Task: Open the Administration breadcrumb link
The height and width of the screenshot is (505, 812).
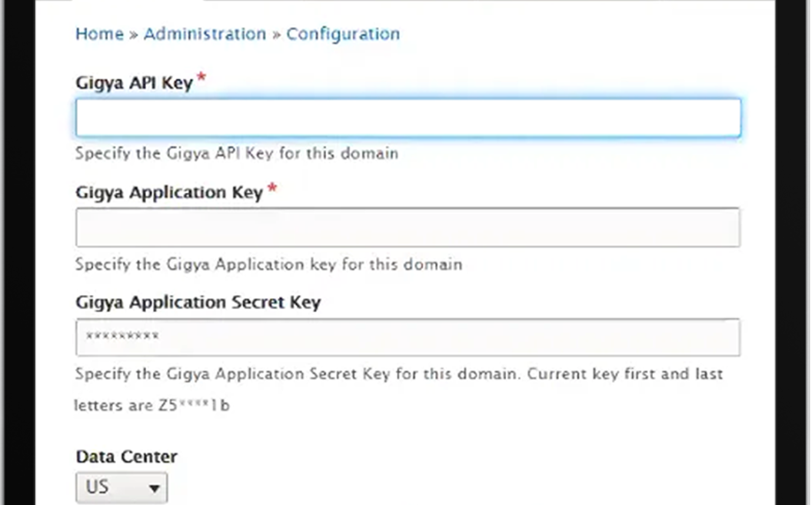Action: [204, 34]
